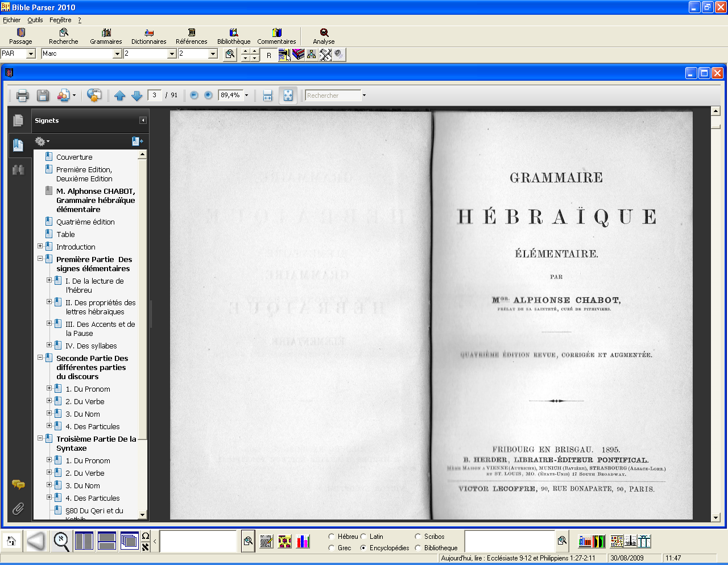Image resolution: width=728 pixels, height=565 pixels.
Task: Open the Quatrième édition bookmark
Action: coord(85,222)
